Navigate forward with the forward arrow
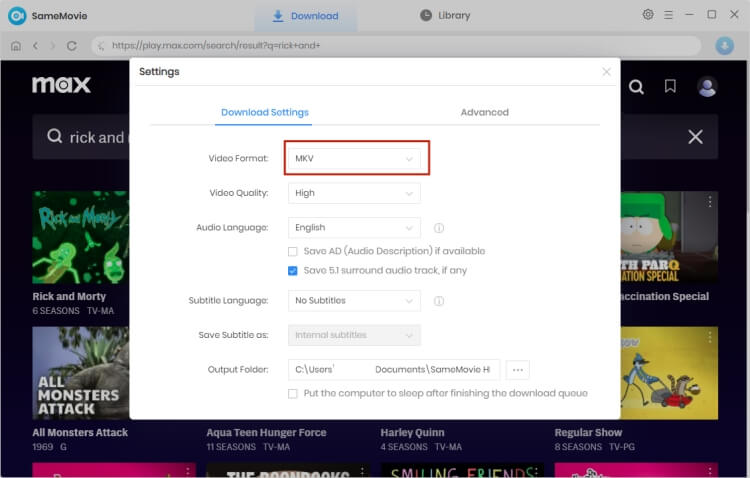The height and width of the screenshot is (478, 750). [x=53, y=46]
